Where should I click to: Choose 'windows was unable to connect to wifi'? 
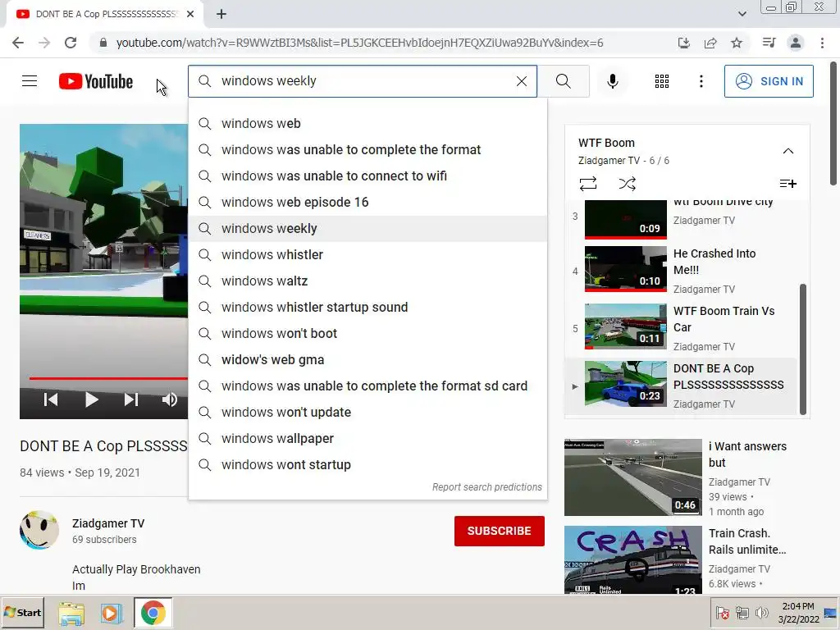[x=368, y=176]
